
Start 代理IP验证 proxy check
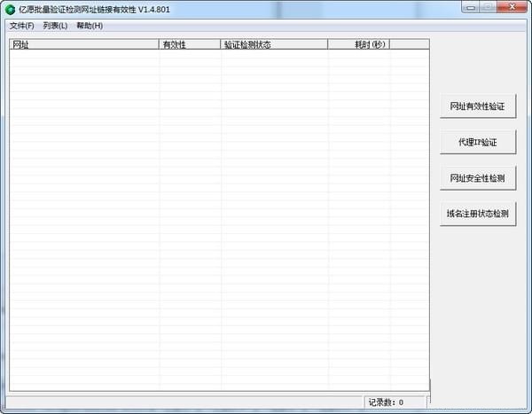(477, 142)
